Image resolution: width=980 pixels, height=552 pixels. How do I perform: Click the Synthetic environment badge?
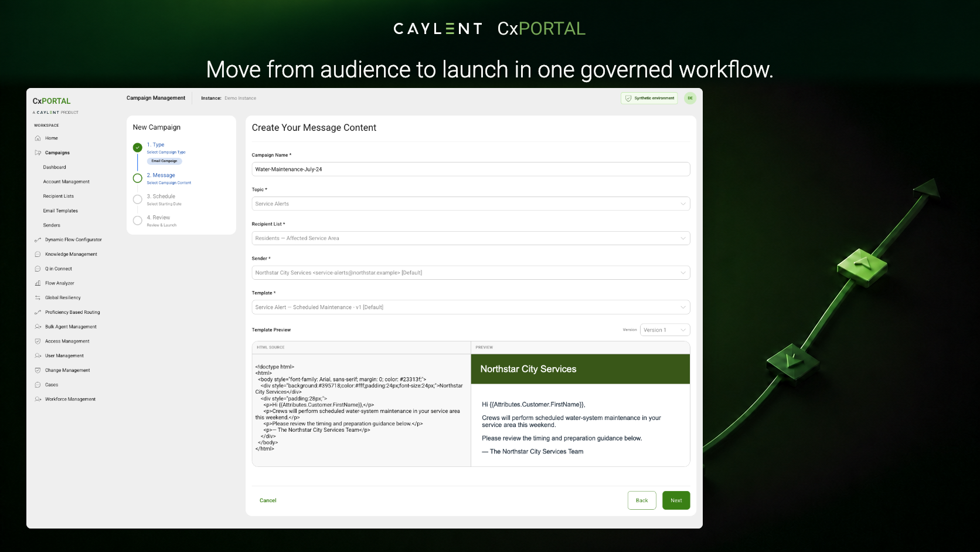pos(649,98)
